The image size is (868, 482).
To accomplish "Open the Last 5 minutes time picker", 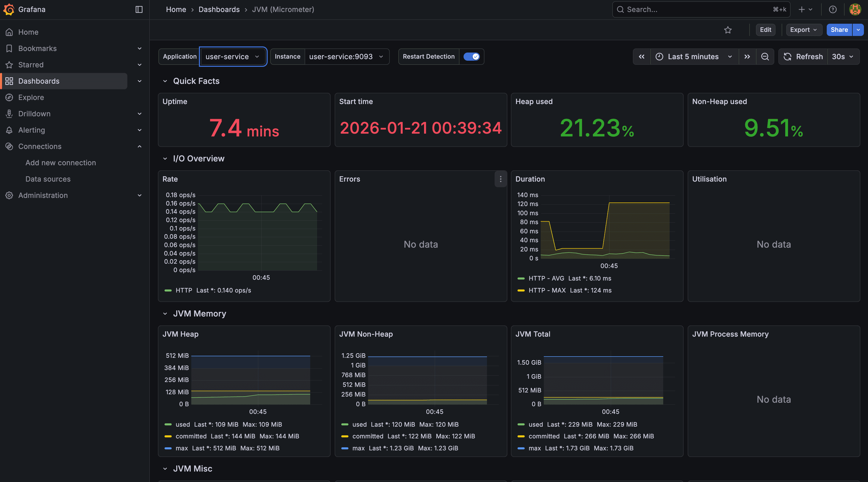I will click(x=694, y=57).
